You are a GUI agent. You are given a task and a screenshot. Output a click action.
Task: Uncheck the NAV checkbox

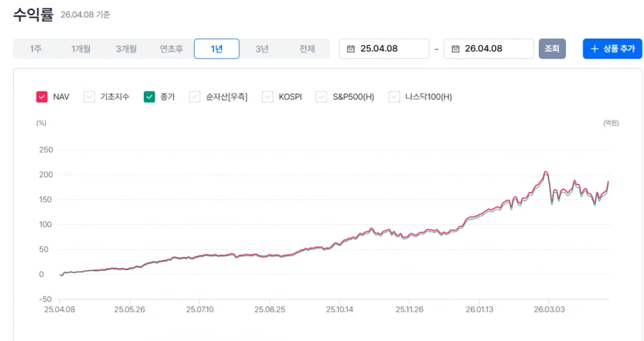tap(42, 97)
